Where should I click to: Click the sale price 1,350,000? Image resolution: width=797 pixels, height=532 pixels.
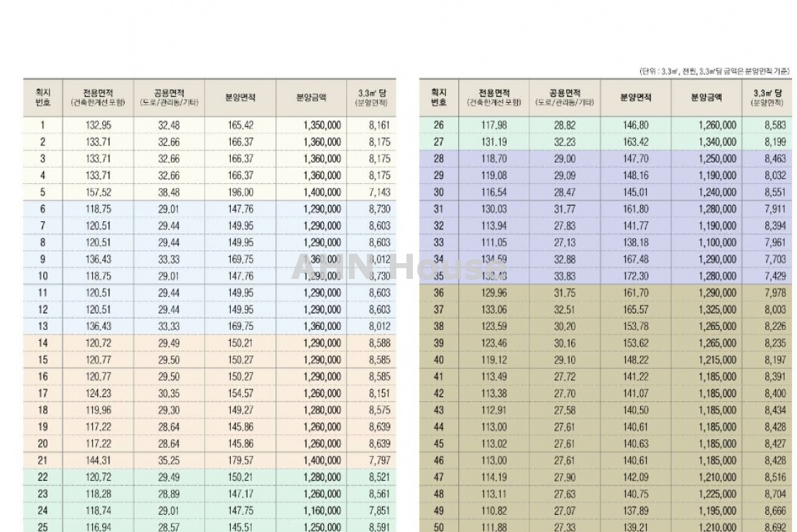[x=322, y=125]
